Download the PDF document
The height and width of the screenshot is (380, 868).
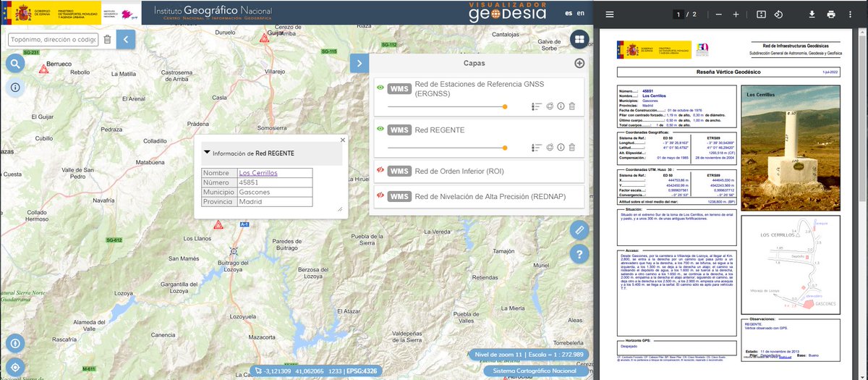click(812, 14)
